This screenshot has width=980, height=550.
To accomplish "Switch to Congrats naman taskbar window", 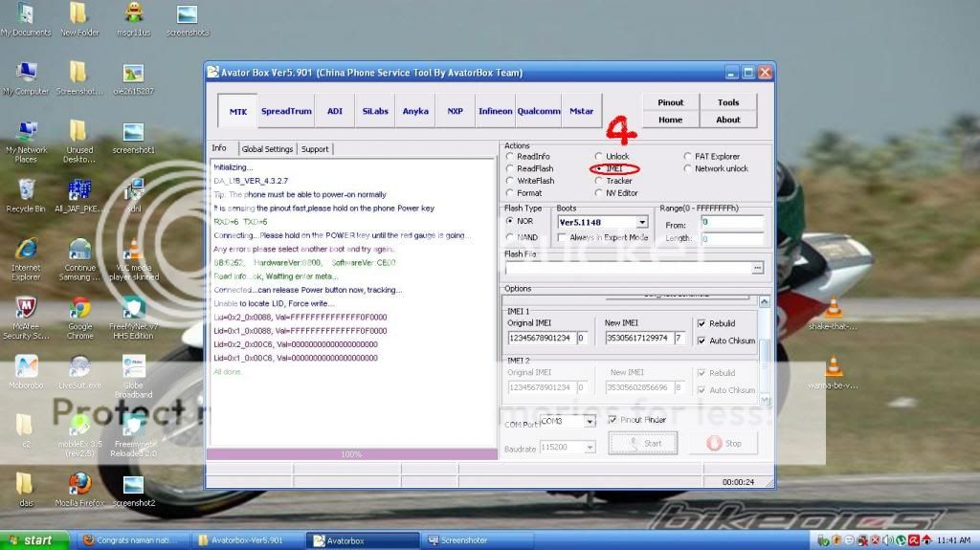I will (134, 540).
